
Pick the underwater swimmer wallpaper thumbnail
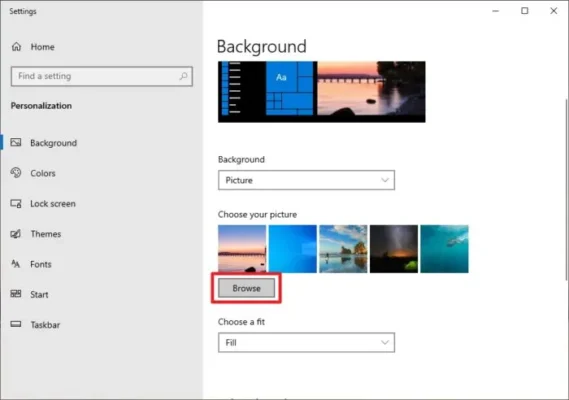(444, 249)
